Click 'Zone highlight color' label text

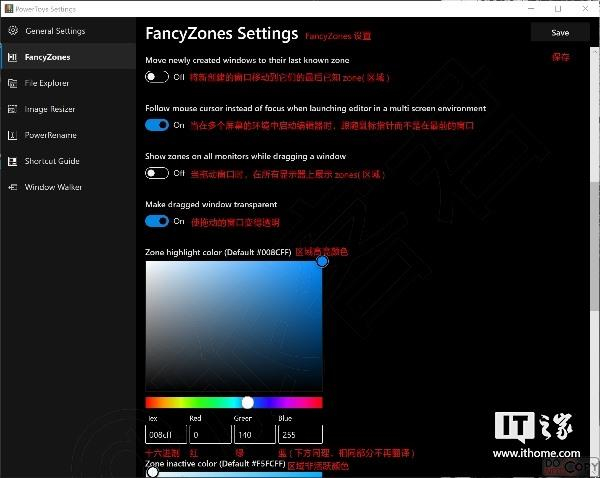pos(218,252)
